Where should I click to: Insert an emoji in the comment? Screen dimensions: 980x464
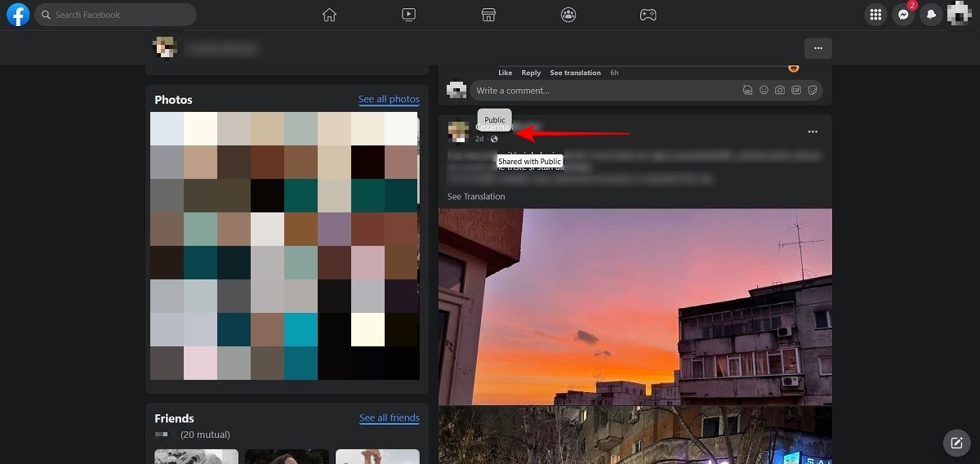764,91
